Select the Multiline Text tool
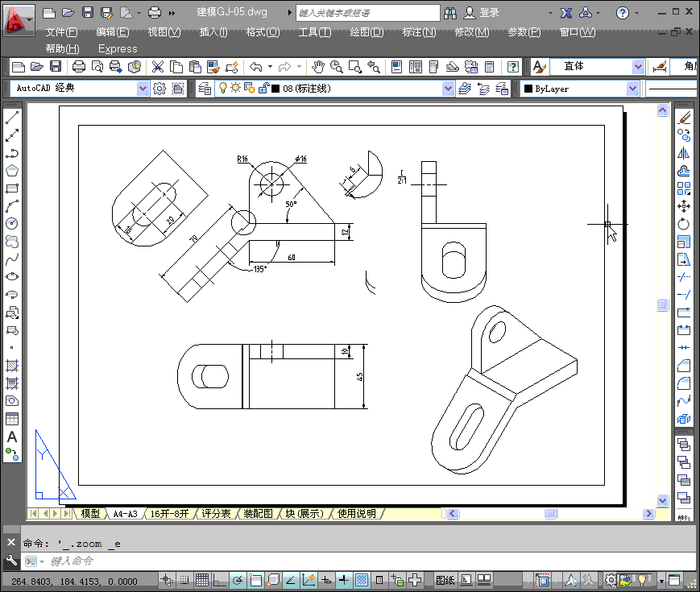 pyautogui.click(x=12, y=437)
